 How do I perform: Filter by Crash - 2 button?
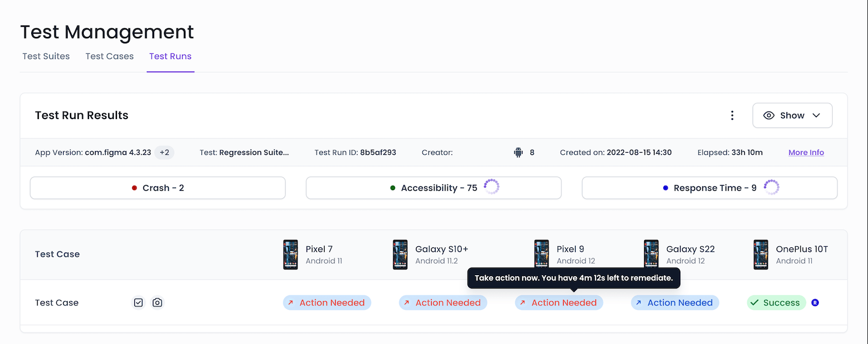(157, 188)
